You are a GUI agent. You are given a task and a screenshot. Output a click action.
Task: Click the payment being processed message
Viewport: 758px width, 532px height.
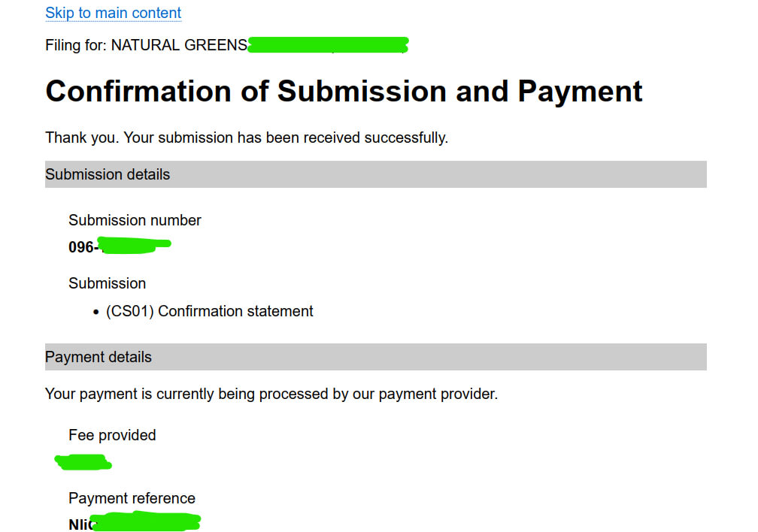pos(271,394)
